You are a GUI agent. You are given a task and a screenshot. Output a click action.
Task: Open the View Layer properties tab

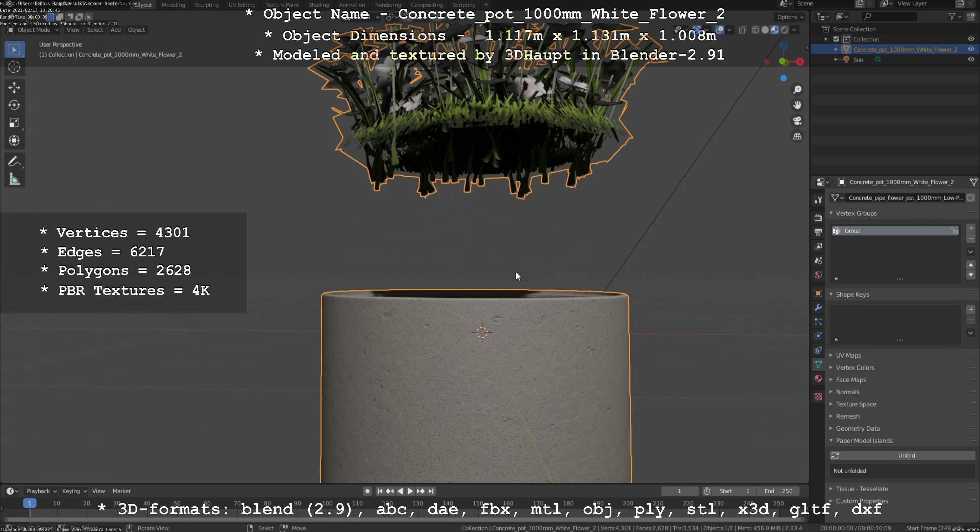click(x=818, y=246)
